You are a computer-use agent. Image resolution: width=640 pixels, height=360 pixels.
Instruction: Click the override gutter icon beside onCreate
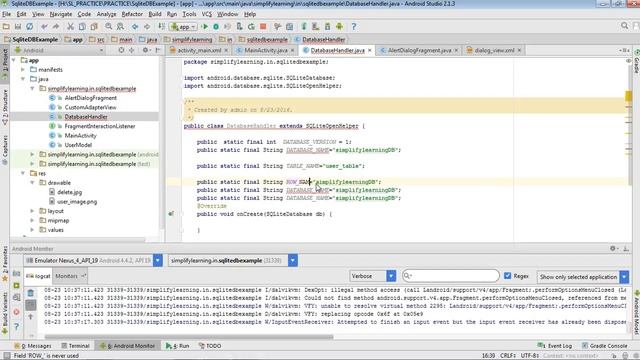[x=171, y=213]
